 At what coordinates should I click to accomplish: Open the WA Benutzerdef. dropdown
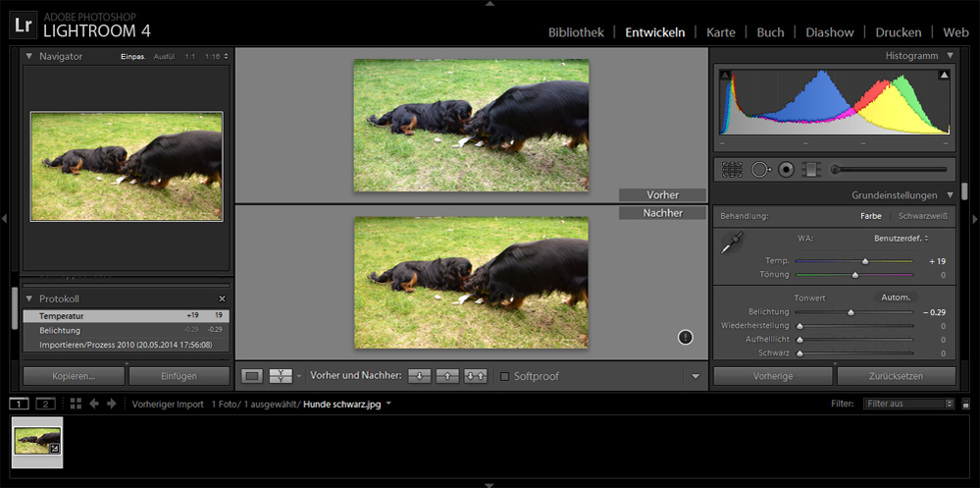click(x=901, y=238)
